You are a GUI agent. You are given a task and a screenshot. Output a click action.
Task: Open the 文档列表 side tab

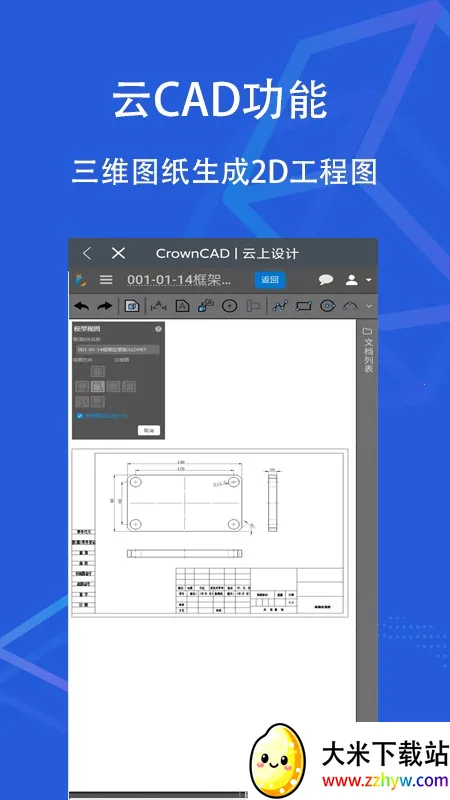[x=368, y=354]
